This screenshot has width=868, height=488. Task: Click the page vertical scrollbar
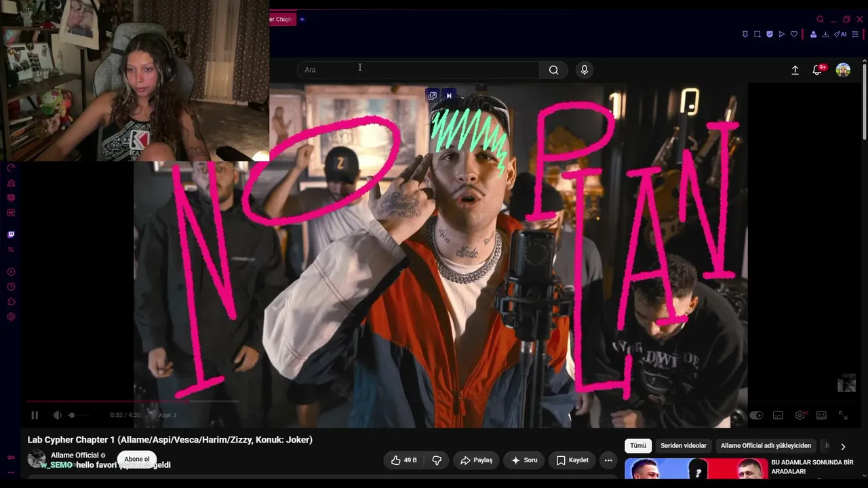point(864,102)
